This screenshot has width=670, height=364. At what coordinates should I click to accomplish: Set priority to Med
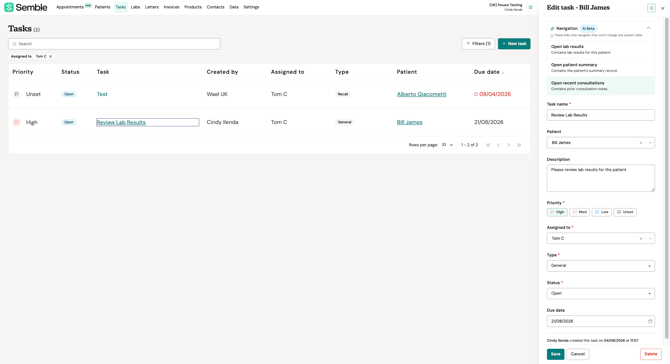(x=580, y=212)
